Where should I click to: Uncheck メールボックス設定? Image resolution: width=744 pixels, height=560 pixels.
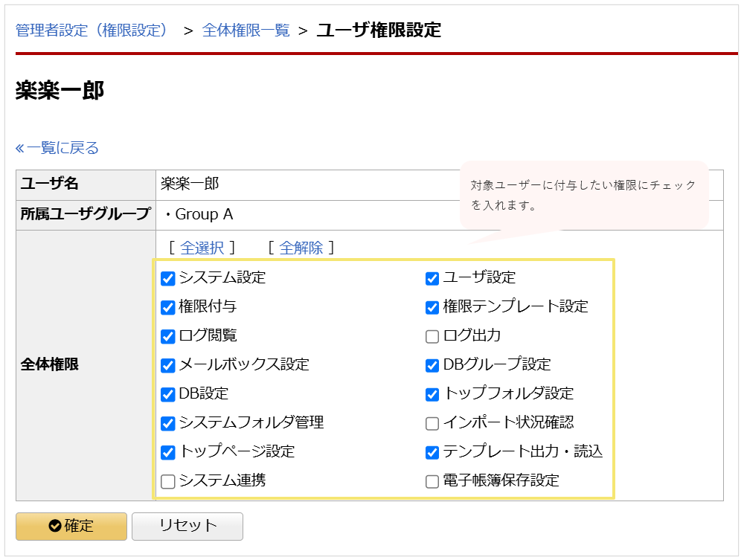167,364
